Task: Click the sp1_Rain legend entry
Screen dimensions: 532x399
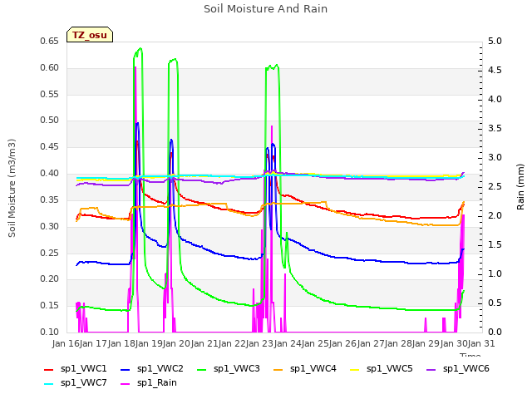Action: [149, 383]
